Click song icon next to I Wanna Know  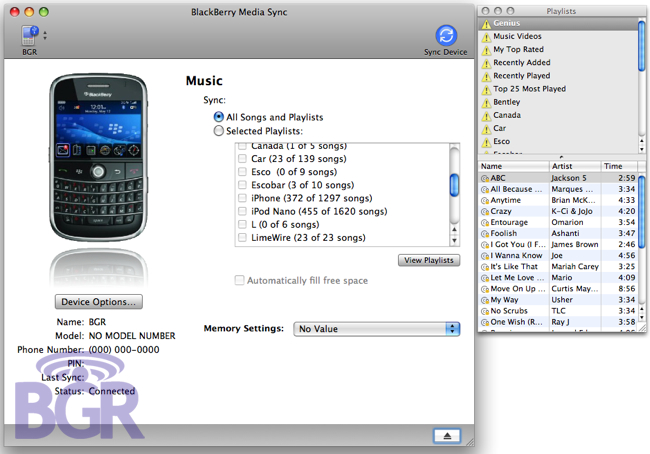pos(485,256)
